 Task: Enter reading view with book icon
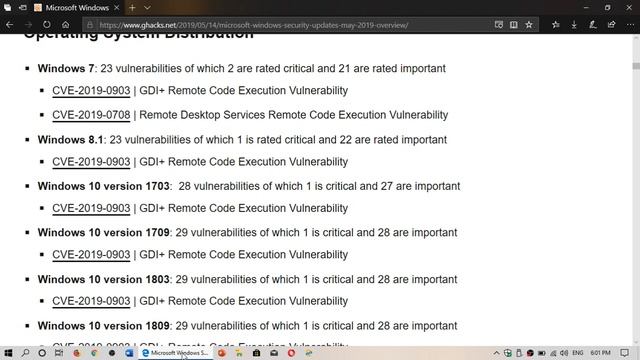point(513,25)
